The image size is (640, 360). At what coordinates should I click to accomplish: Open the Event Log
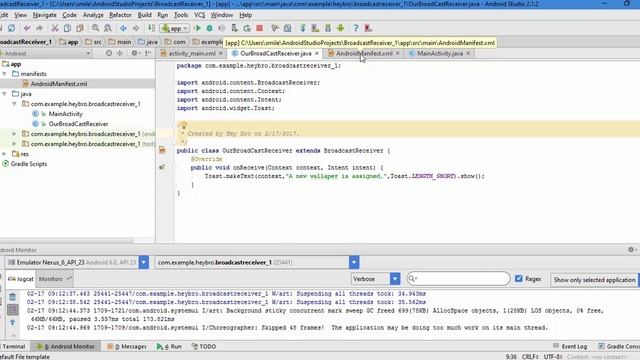click(x=570, y=346)
